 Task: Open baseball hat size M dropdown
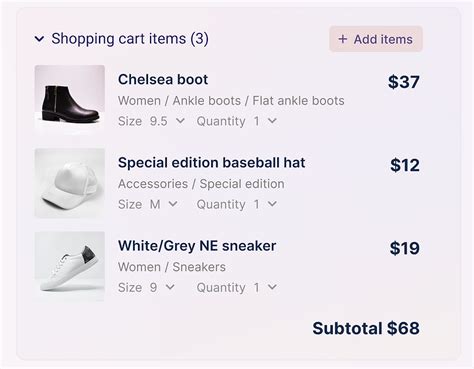(x=148, y=204)
